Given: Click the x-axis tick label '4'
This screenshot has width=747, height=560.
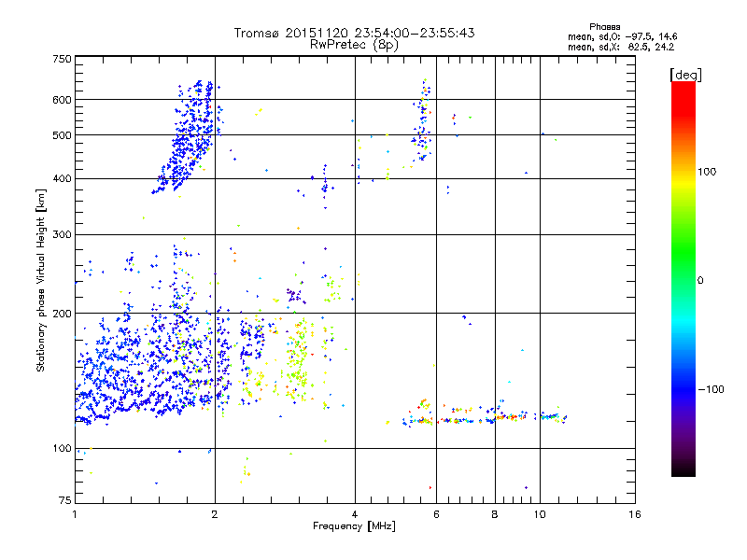Looking at the screenshot, I should point(355,514).
